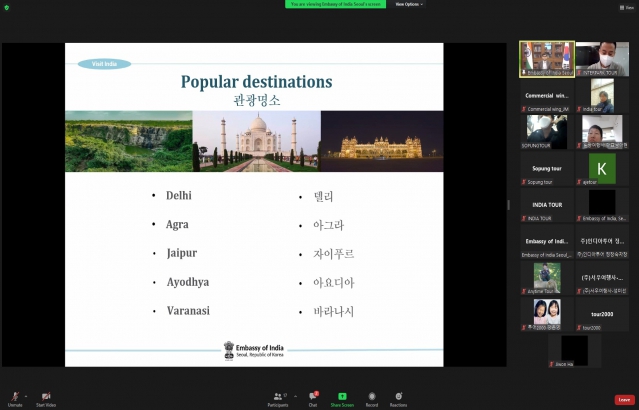Click the green Share Screen icon
The image size is (639, 410).
tap(342, 397)
